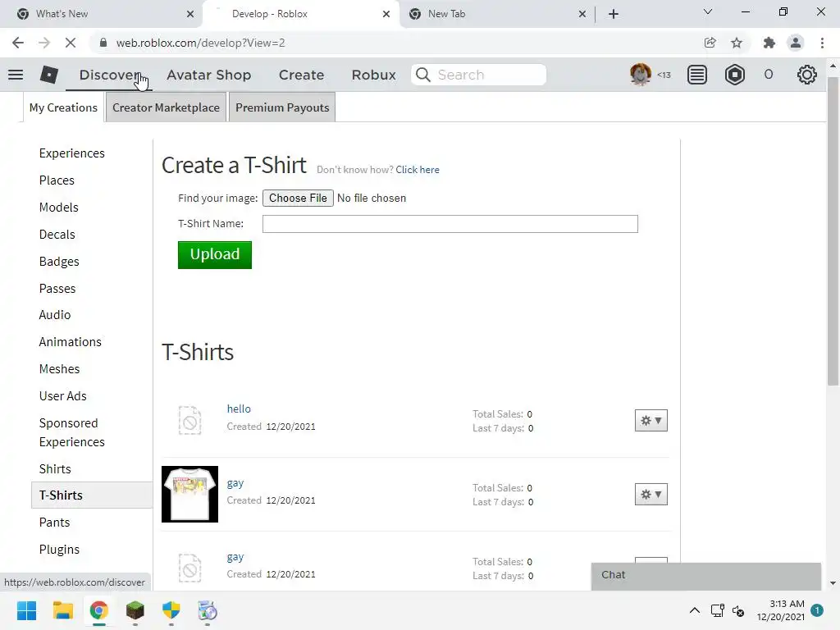The width and height of the screenshot is (840, 630).
Task: Open Windows Start menu
Action: pos(26,610)
